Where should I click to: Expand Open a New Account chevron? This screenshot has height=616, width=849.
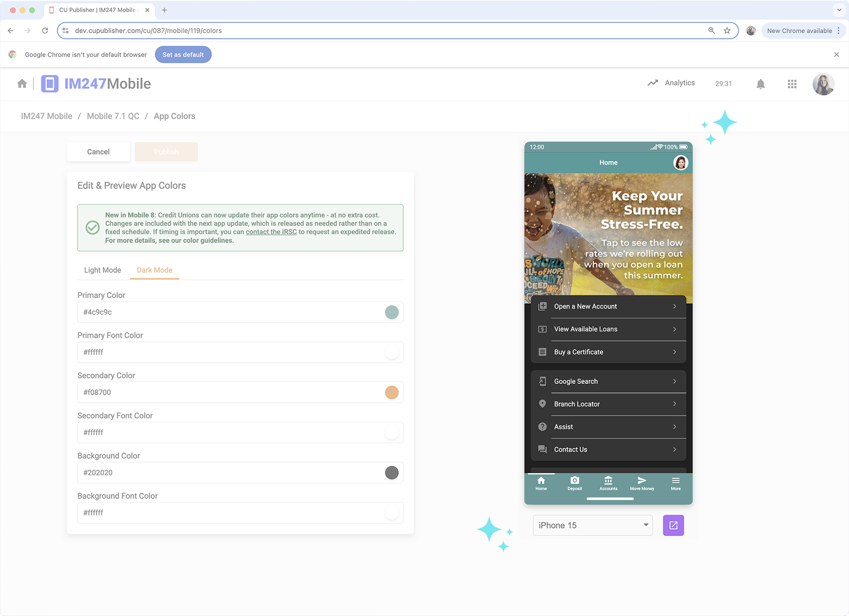(675, 306)
